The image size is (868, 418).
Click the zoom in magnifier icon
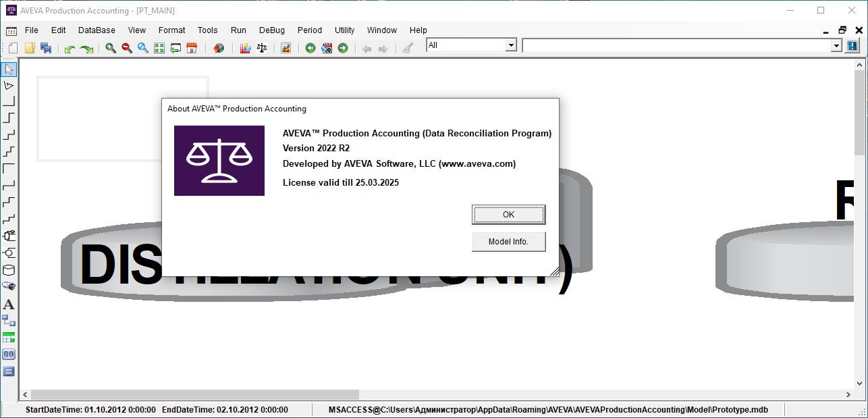click(x=111, y=48)
